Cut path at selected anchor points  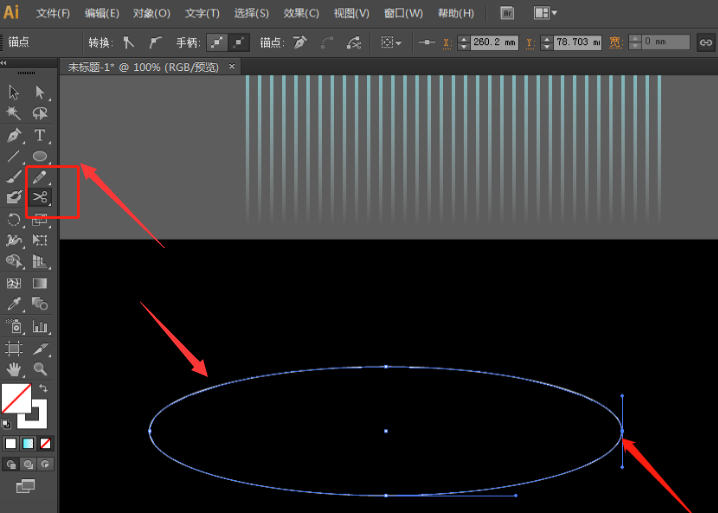[x=354, y=43]
